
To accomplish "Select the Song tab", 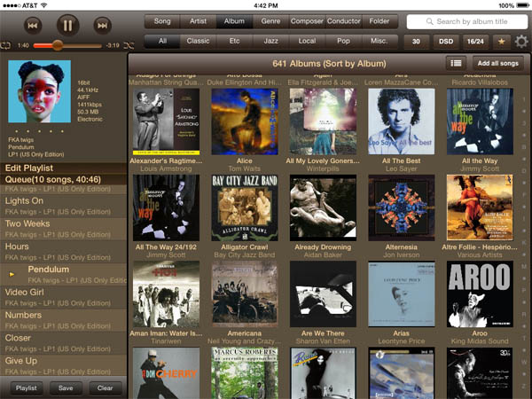I will (162, 21).
